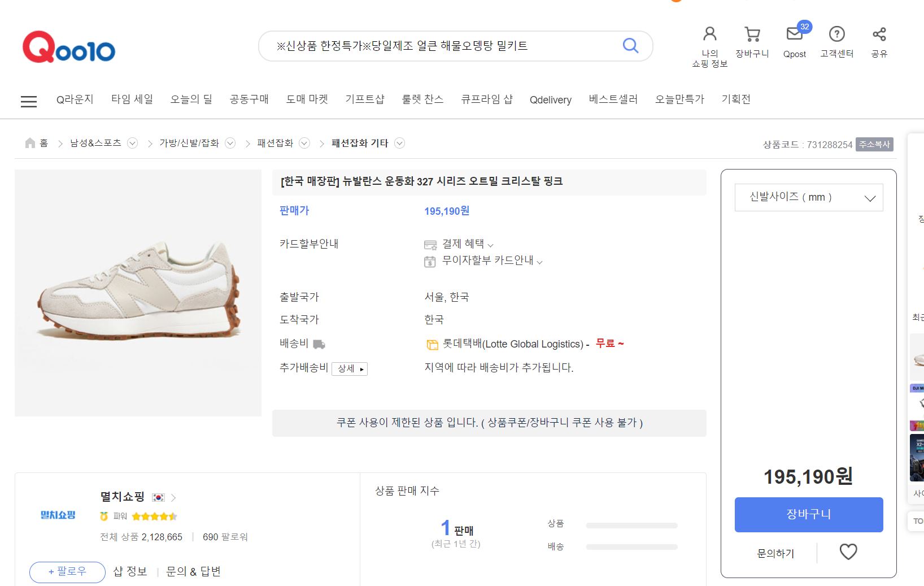Expand 무이자할부 카드안내 details
924x586 pixels.
click(539, 262)
